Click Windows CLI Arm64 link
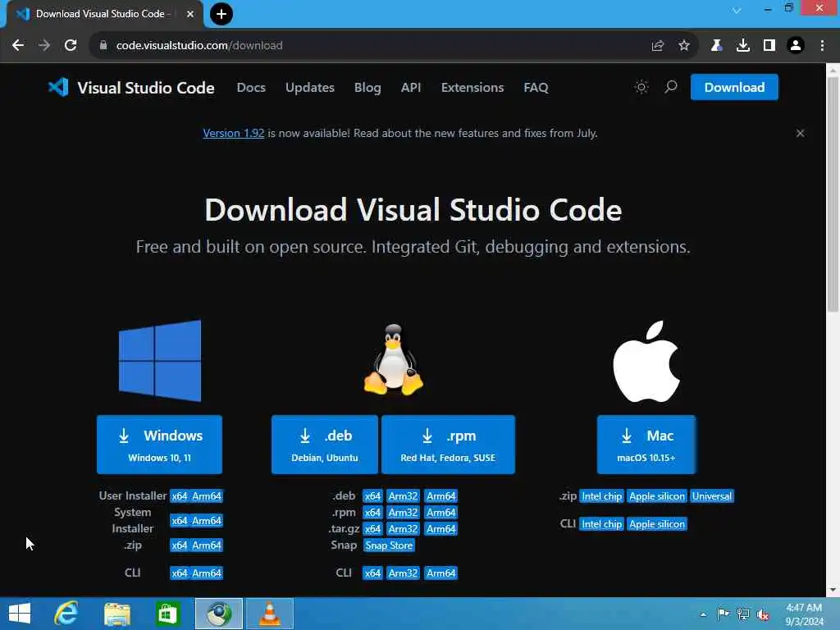The image size is (840, 630). [x=207, y=573]
